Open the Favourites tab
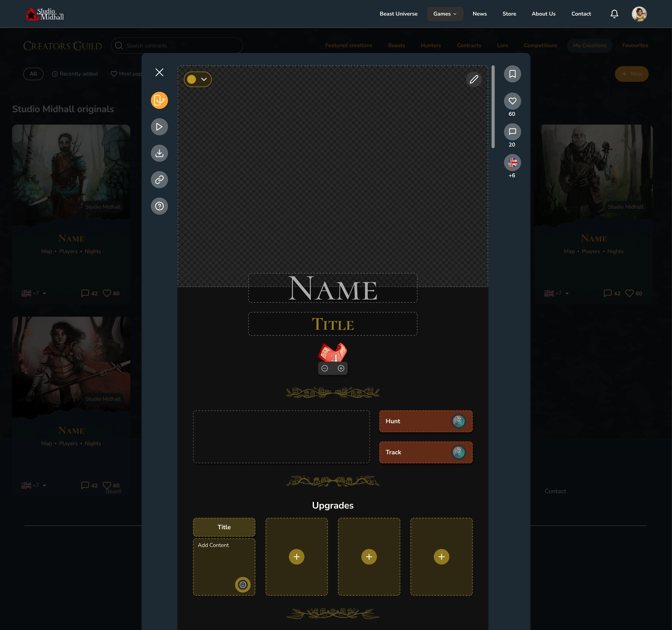The width and height of the screenshot is (672, 630). click(x=635, y=45)
